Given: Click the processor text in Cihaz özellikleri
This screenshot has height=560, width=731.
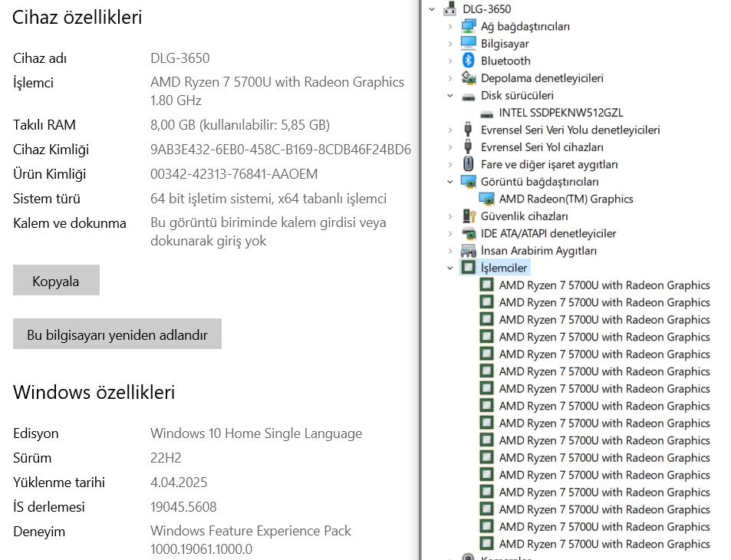Looking at the screenshot, I should point(278,91).
